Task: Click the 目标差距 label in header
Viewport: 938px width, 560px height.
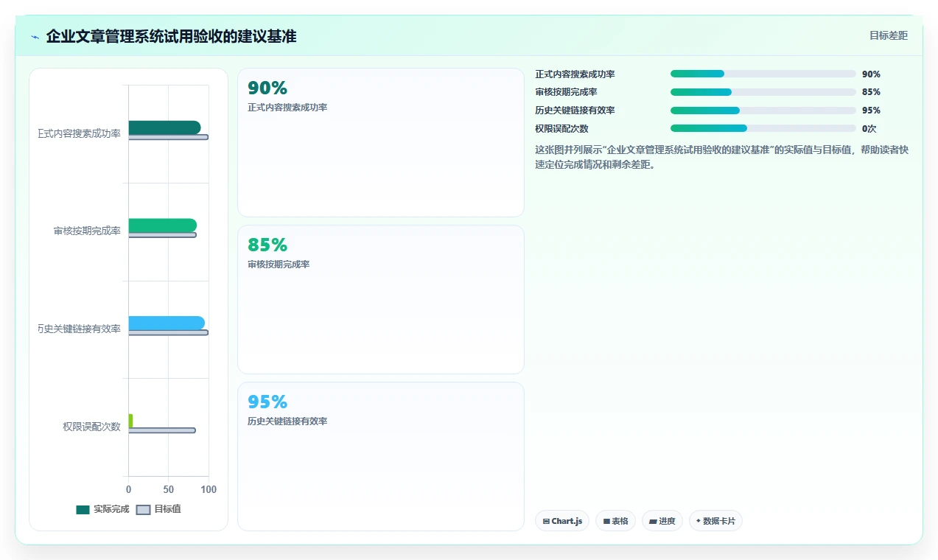Action: pyautogui.click(x=889, y=35)
